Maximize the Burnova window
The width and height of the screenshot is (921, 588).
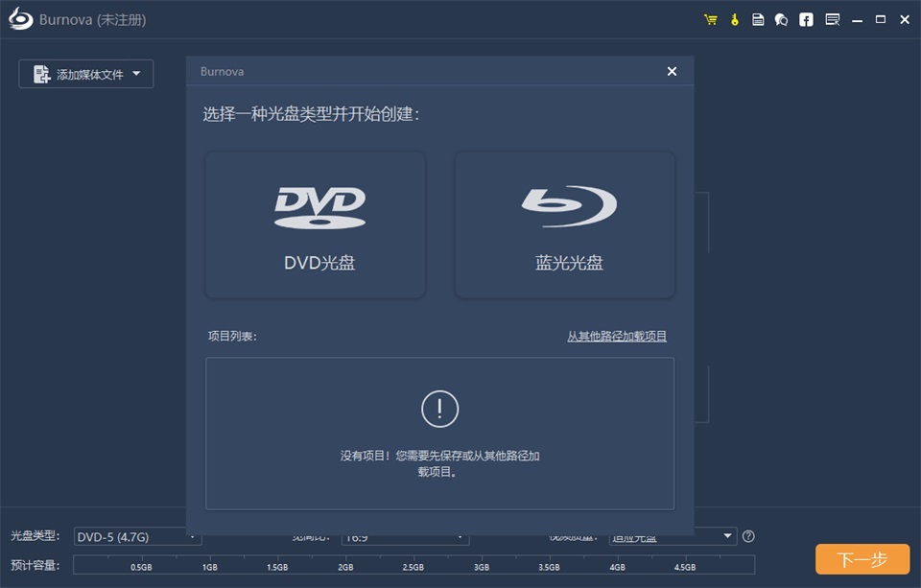(x=881, y=20)
